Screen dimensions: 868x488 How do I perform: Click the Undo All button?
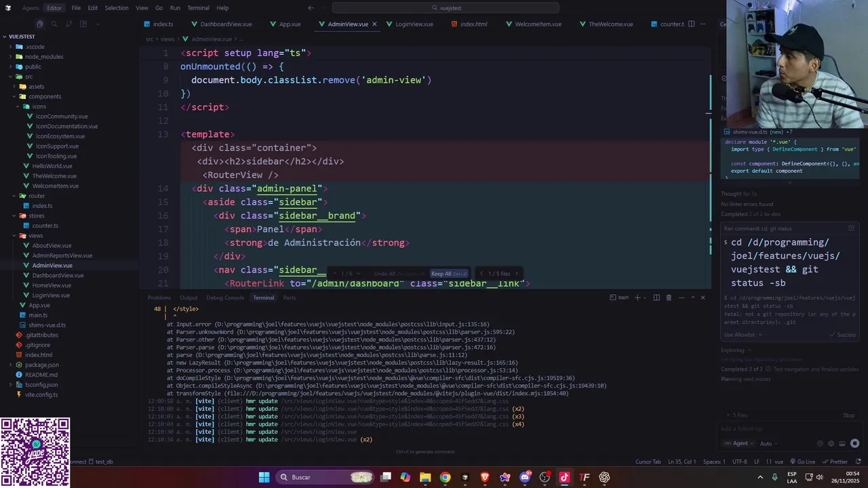point(399,274)
